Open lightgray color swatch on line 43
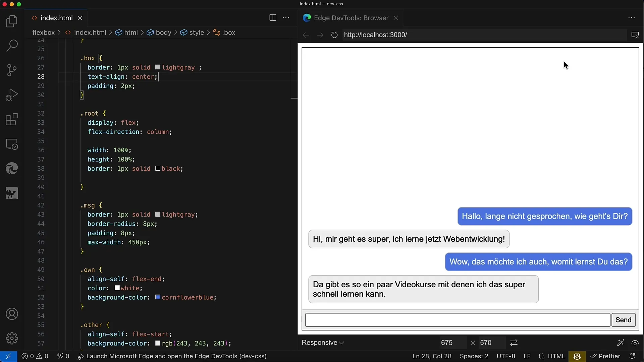Screen dimensions: 644x362 tap(158, 214)
